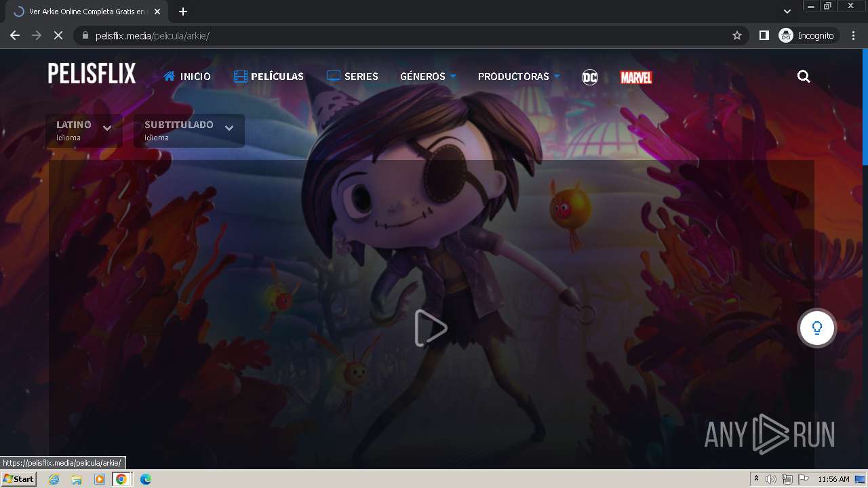The height and width of the screenshot is (488, 868).
Task: Click the Inicio house icon
Action: coord(170,77)
